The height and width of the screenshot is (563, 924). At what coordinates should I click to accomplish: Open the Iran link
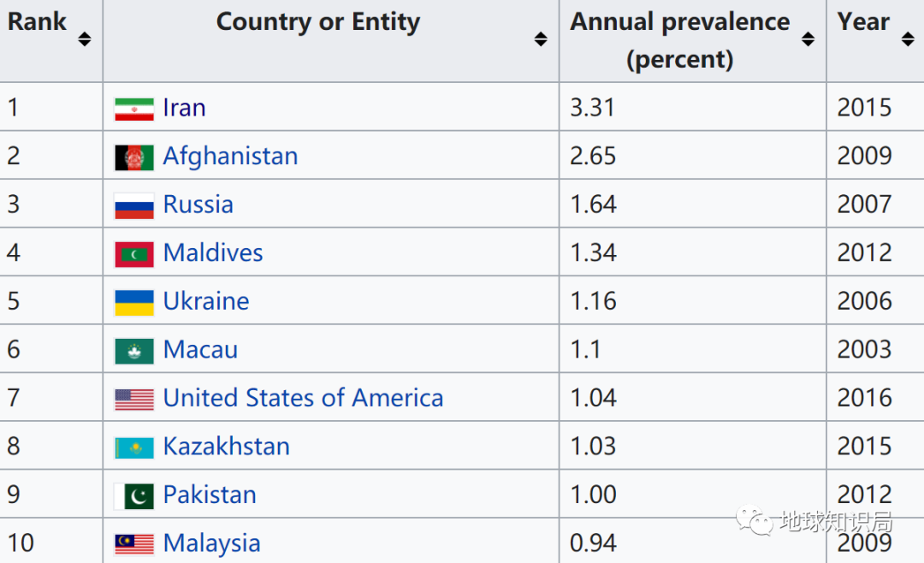click(x=184, y=108)
